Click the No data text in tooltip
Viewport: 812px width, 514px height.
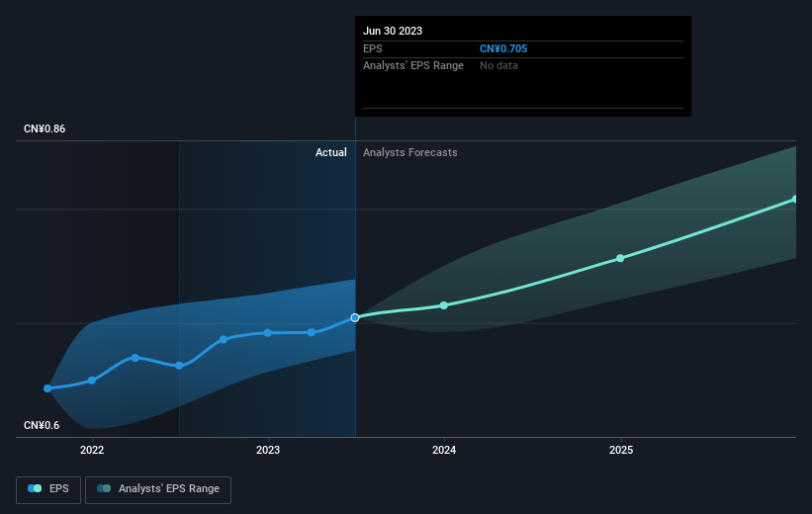click(x=498, y=66)
